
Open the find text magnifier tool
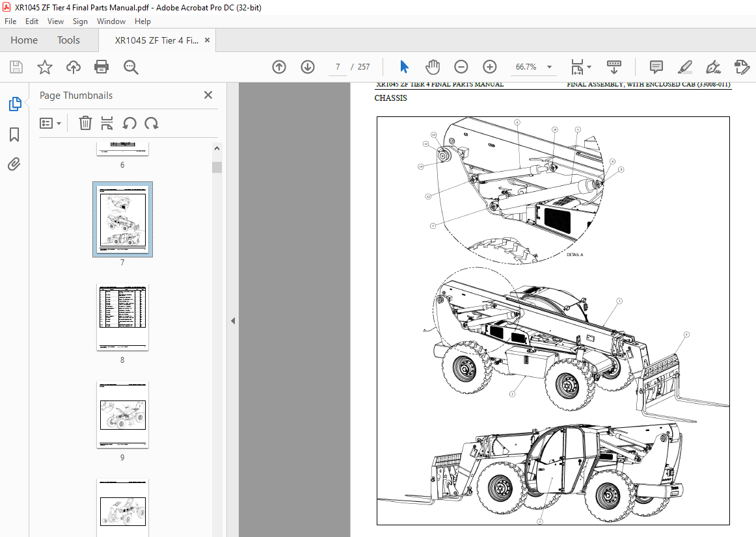coord(131,67)
